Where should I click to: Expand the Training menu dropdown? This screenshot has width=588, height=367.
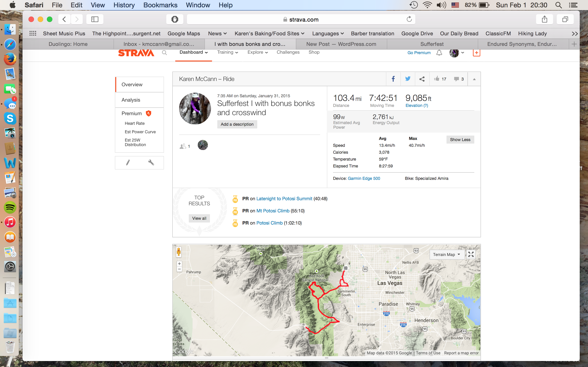tap(227, 53)
